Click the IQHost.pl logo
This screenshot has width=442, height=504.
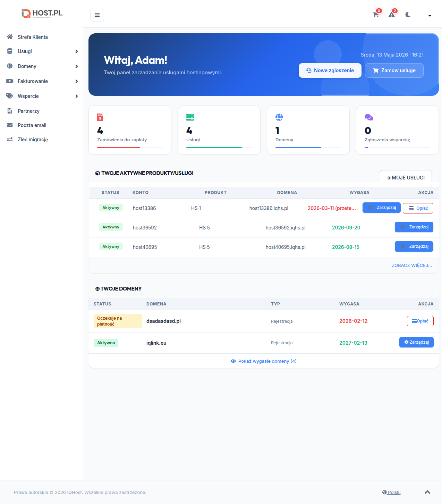[42, 13]
